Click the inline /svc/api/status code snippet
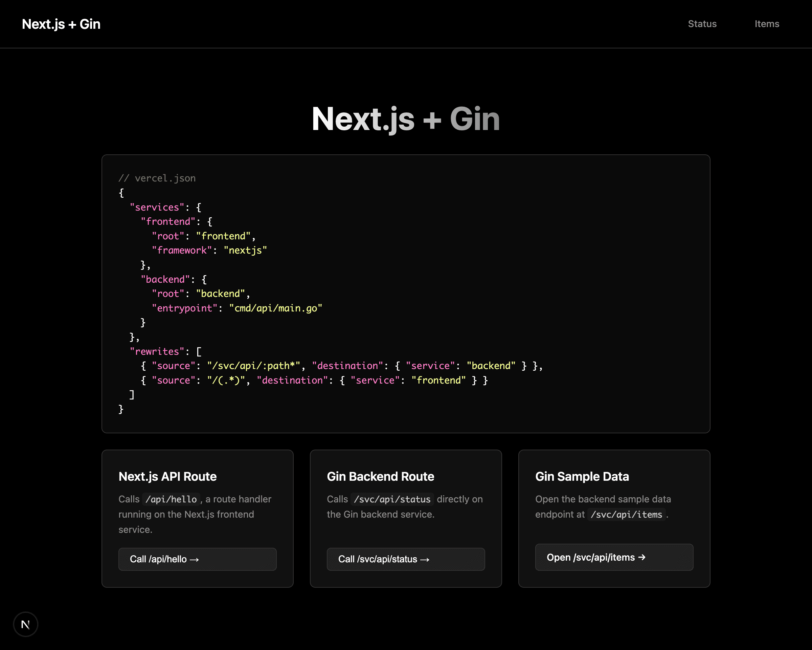This screenshot has width=812, height=650. click(x=392, y=499)
